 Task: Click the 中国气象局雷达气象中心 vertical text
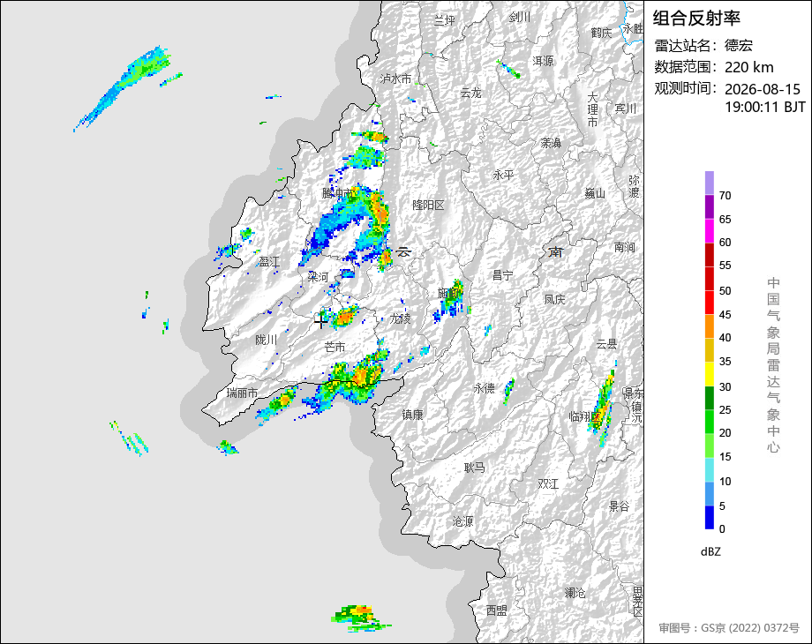(x=773, y=365)
